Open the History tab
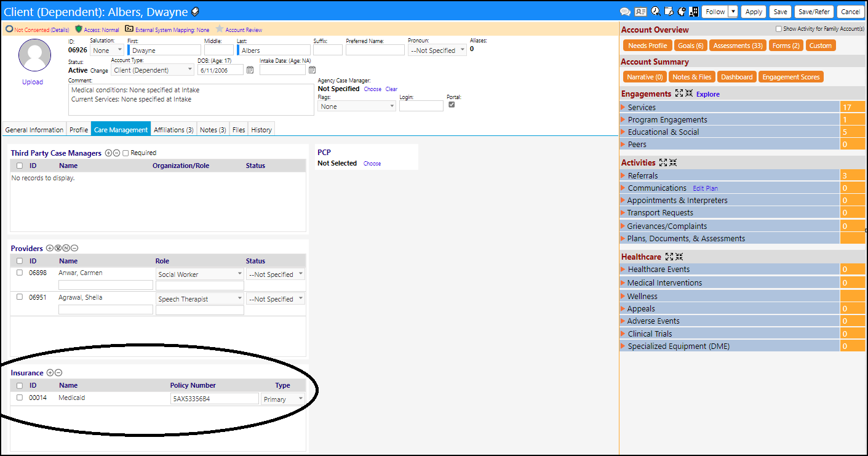The height and width of the screenshot is (456, 868). (261, 130)
